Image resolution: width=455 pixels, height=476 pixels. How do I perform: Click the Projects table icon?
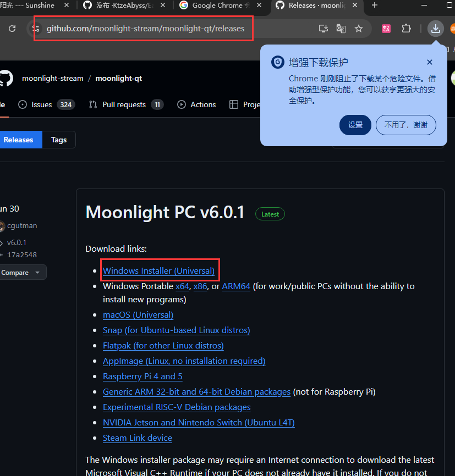pos(234,105)
